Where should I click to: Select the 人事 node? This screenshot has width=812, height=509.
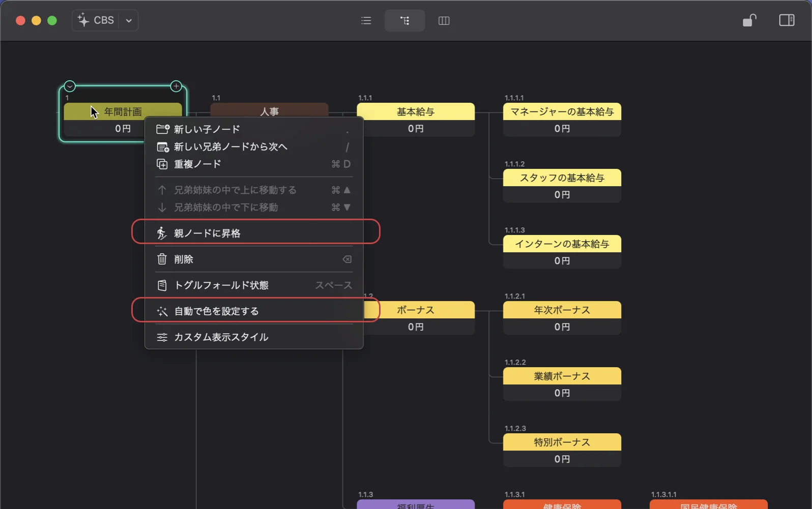269,111
